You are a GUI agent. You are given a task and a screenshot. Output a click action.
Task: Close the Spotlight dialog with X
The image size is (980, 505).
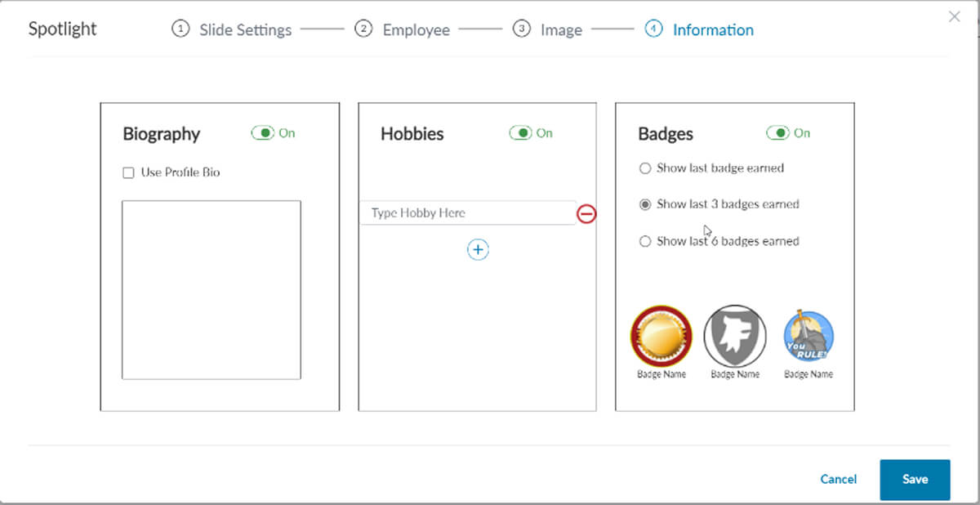pos(954,16)
